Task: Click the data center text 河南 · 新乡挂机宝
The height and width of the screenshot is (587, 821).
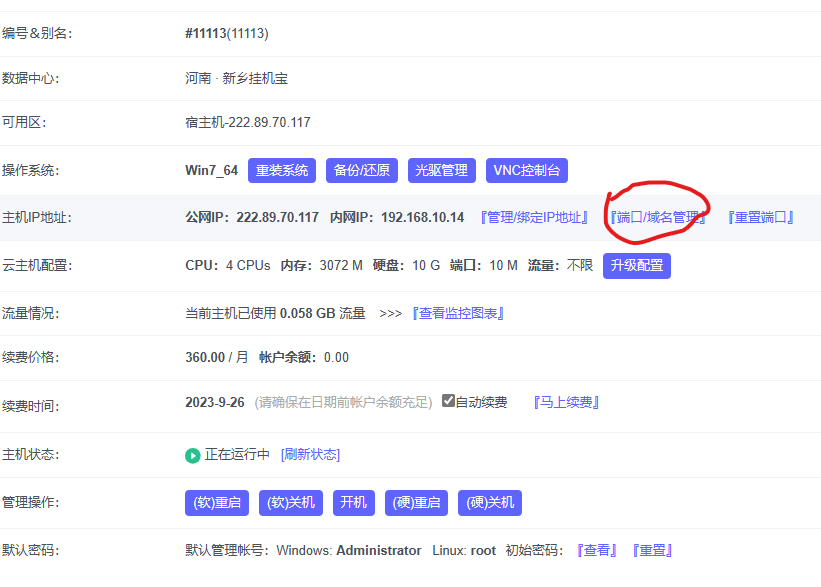Action: (x=237, y=79)
